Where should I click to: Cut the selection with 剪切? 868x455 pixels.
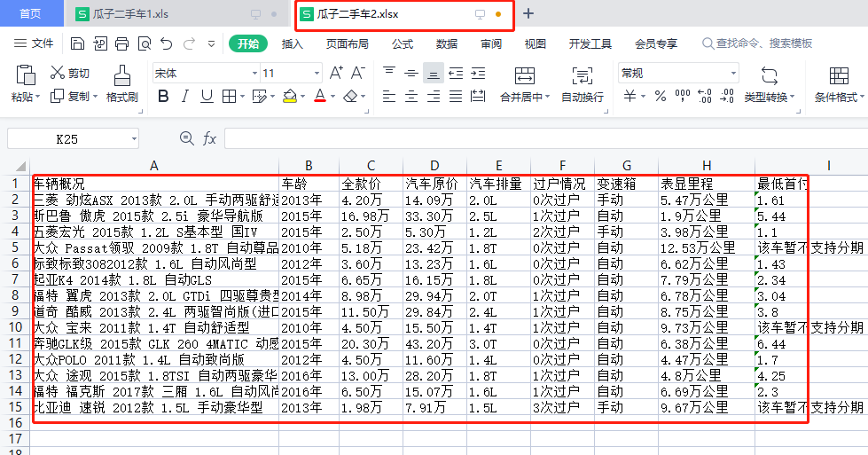pos(70,73)
